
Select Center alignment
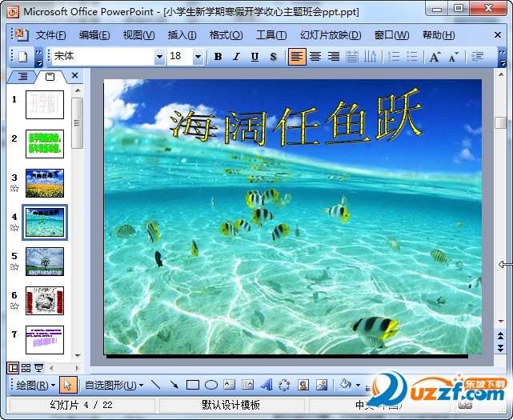tap(315, 57)
